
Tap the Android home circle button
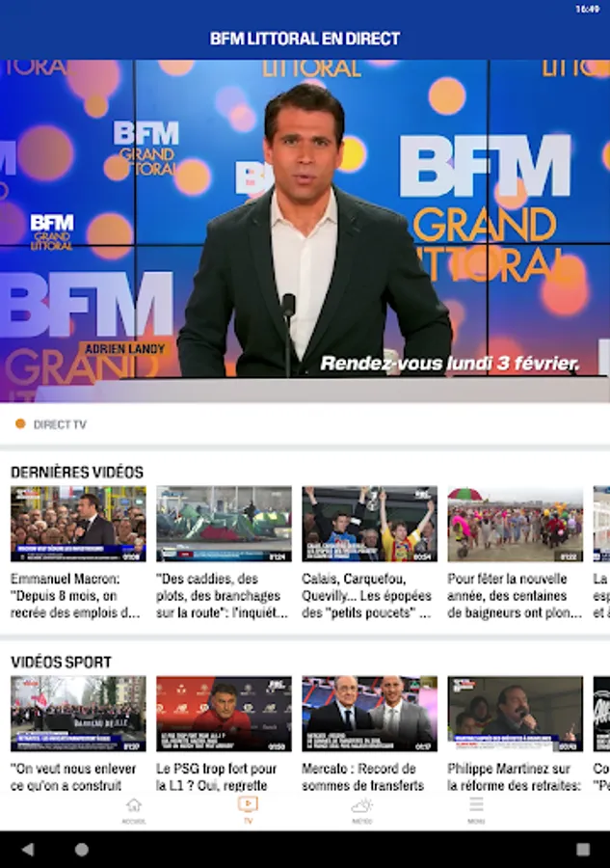(82, 849)
